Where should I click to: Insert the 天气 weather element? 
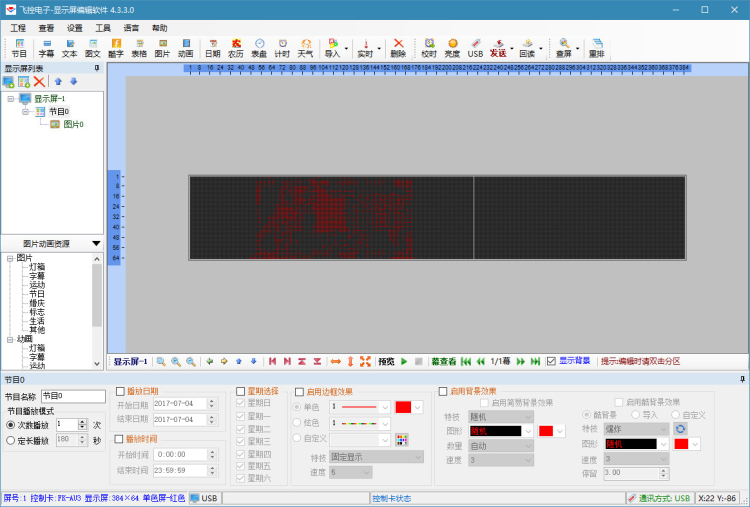pyautogui.click(x=305, y=48)
